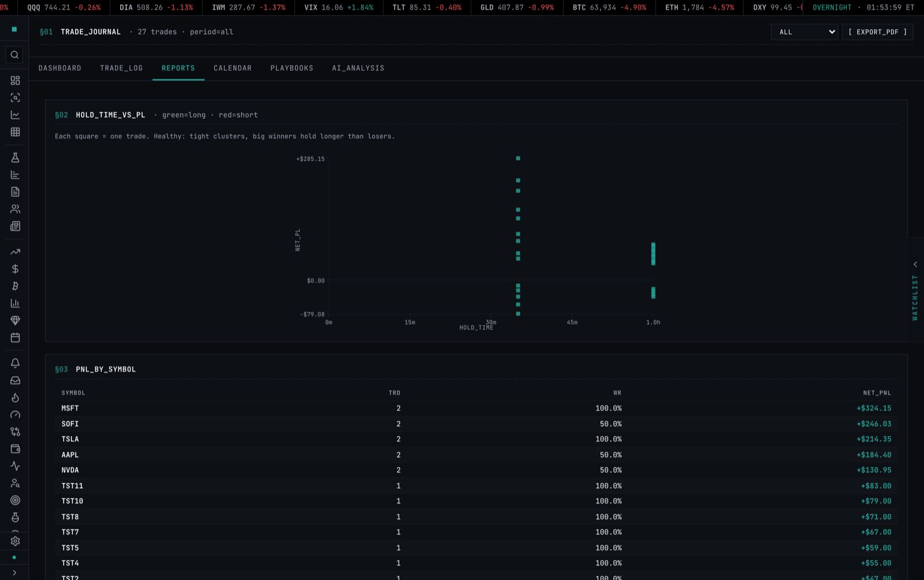This screenshot has width=924, height=580.
Task: Open the diamond gem icon in sidebar
Action: tap(15, 320)
